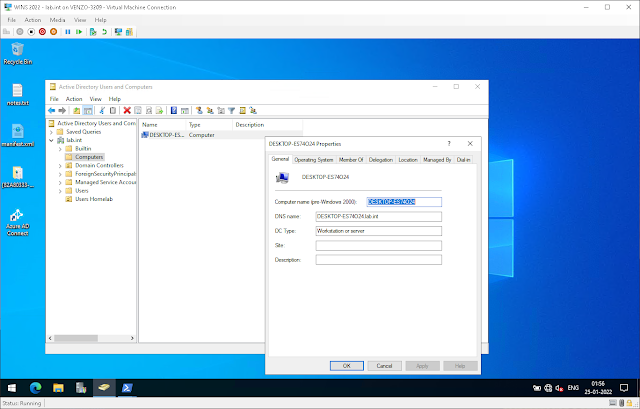
Task: Click the Cut scissors toolbar icon
Action: pyautogui.click(x=102, y=111)
